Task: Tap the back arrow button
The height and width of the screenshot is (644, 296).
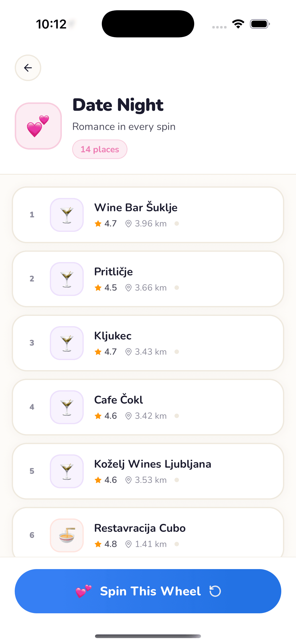Action: (28, 68)
